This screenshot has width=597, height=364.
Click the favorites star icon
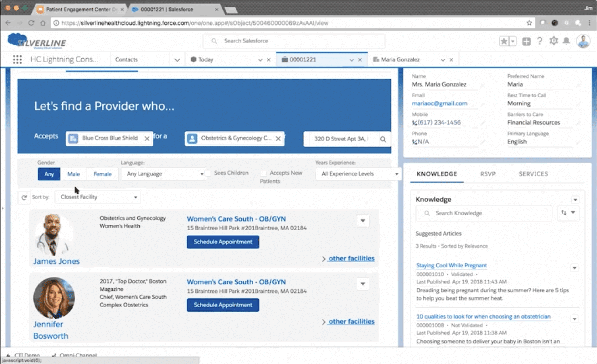[x=504, y=41]
